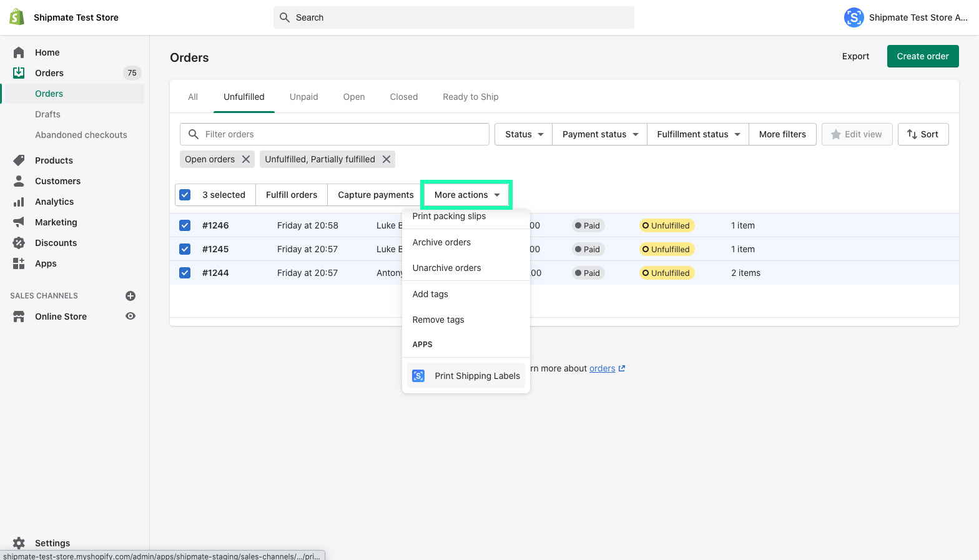The image size is (979, 560).
Task: Click the Analytics bar chart icon
Action: [x=19, y=202]
